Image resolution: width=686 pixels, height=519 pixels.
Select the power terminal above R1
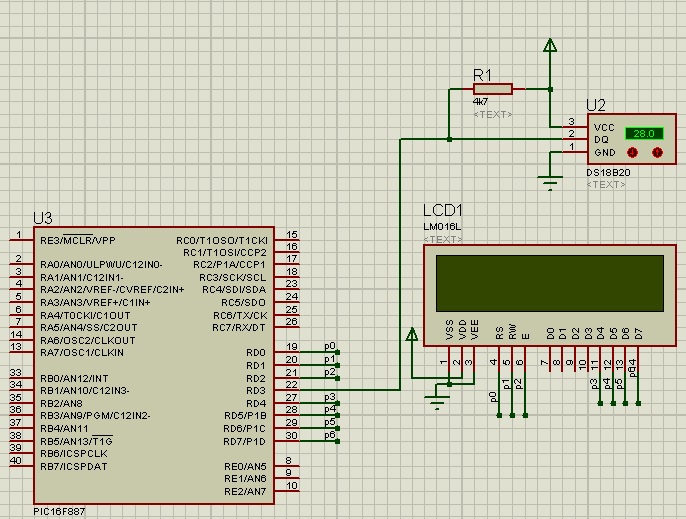click(x=550, y=45)
